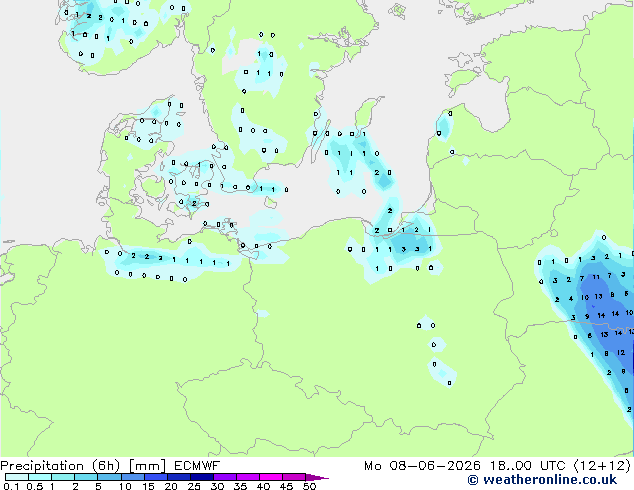Click the 'Precipitation (6h)' title text
Viewport: 634px width, 490px height.
point(60,466)
